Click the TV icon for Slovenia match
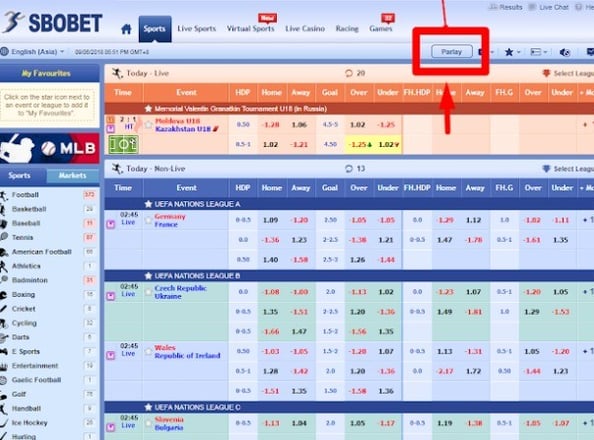This screenshot has width=594, height=440. pos(111,427)
